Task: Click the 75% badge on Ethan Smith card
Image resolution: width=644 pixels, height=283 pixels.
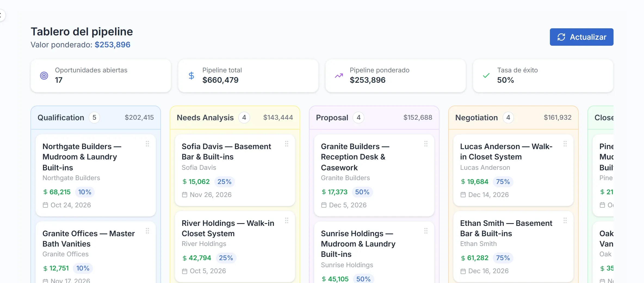Action: pos(503,258)
